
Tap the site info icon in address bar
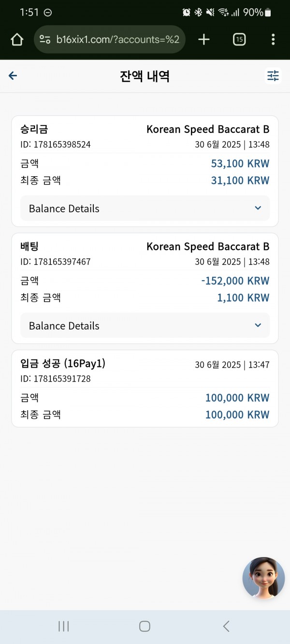coord(45,40)
